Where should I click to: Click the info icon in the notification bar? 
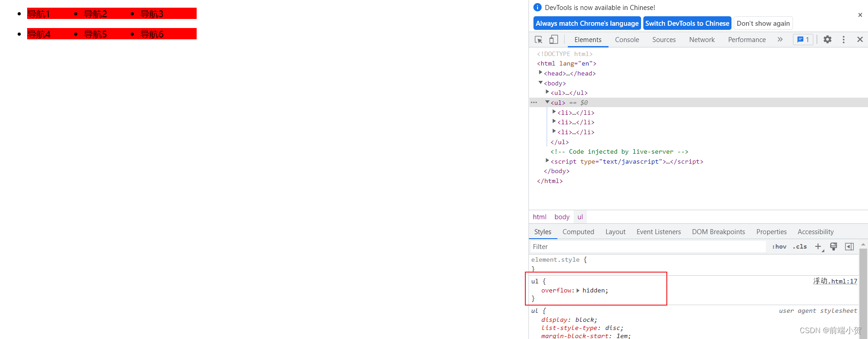click(538, 7)
